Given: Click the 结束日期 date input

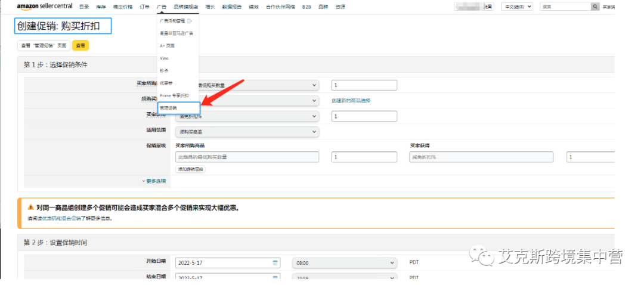Looking at the screenshot, I should click(x=228, y=277).
